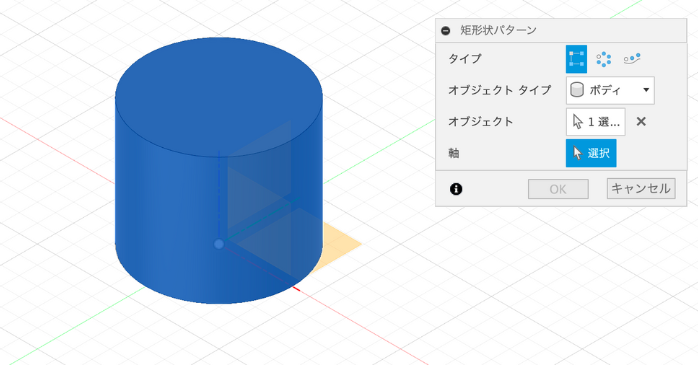The width and height of the screenshot is (698, 365).
Task: Click the blue 選択 button for 軸
Action: (x=591, y=153)
